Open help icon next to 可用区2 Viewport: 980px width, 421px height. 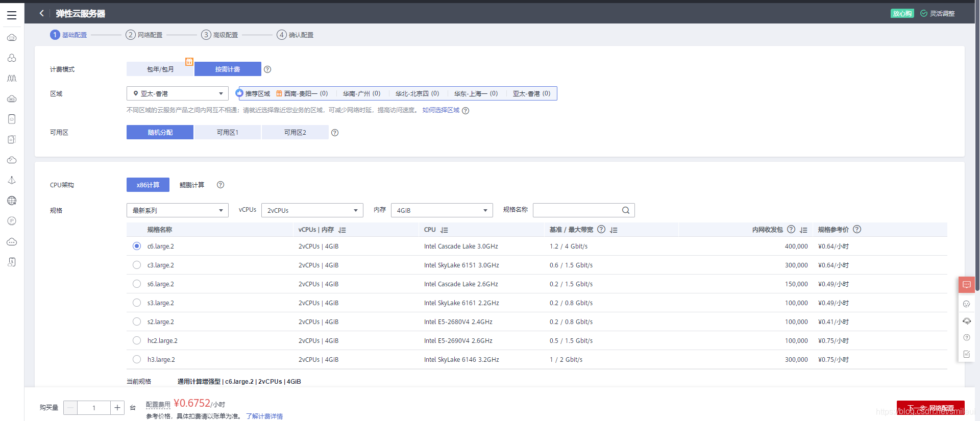point(335,133)
